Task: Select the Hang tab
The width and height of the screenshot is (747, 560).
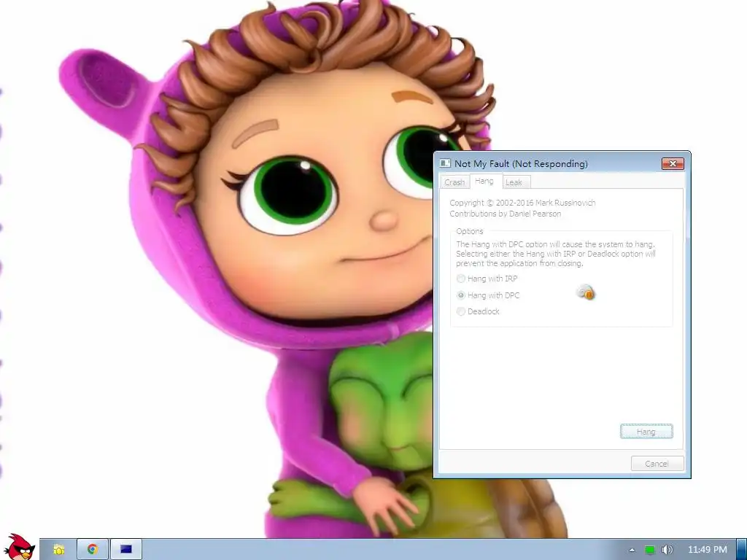Action: [x=484, y=181]
